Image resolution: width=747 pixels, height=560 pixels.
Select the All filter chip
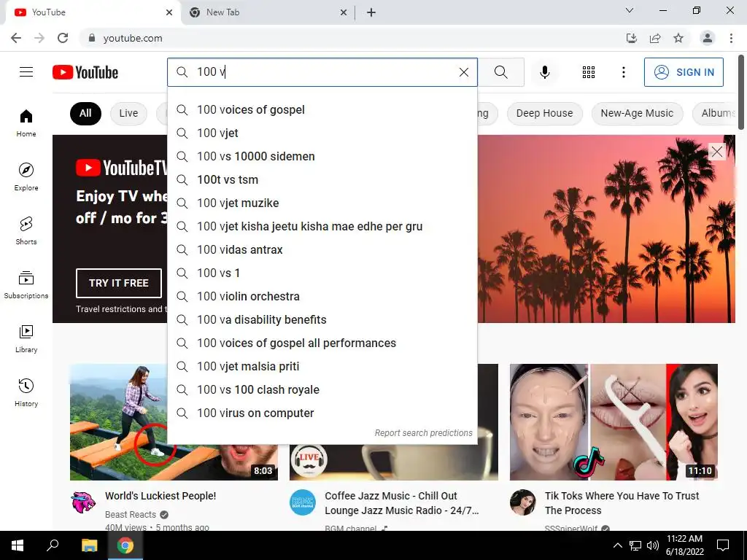point(85,113)
